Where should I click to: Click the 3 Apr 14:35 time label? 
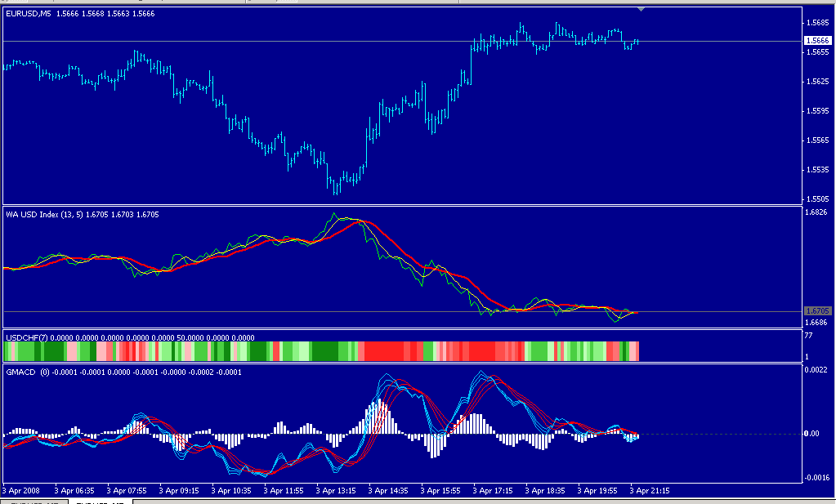(x=388, y=490)
